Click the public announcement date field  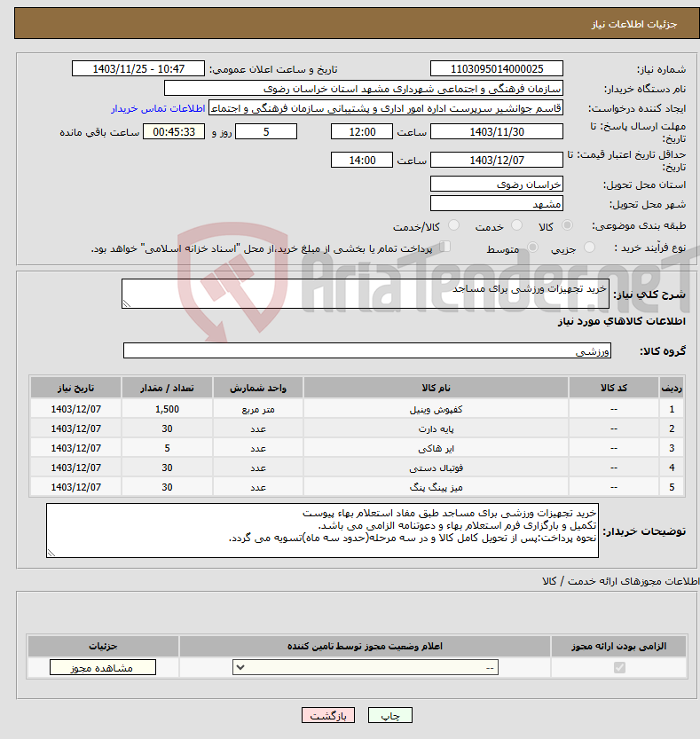138,69
